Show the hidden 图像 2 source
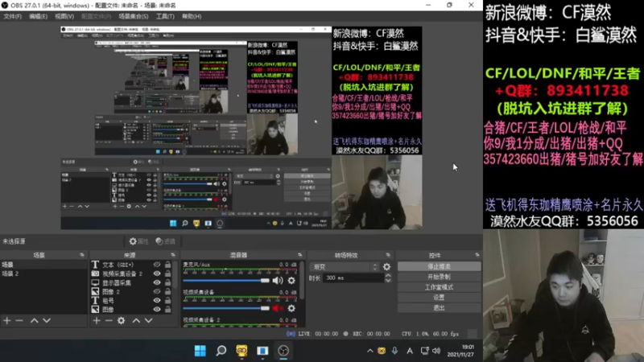 click(x=157, y=292)
